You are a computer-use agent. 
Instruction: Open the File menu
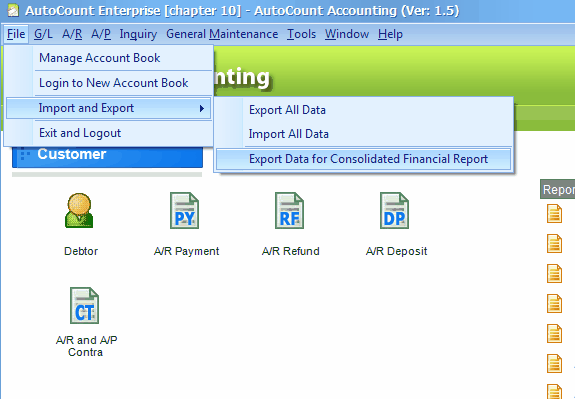point(16,34)
